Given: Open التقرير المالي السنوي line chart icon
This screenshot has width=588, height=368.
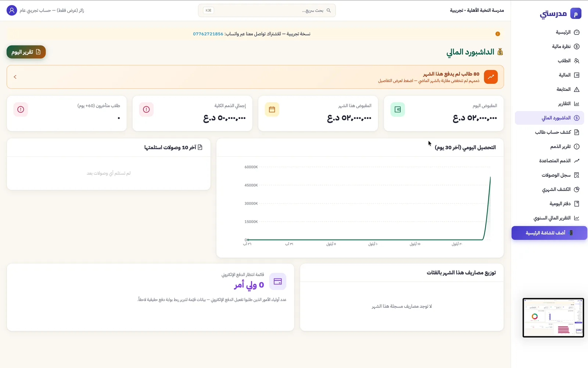Looking at the screenshot, I should tap(577, 218).
